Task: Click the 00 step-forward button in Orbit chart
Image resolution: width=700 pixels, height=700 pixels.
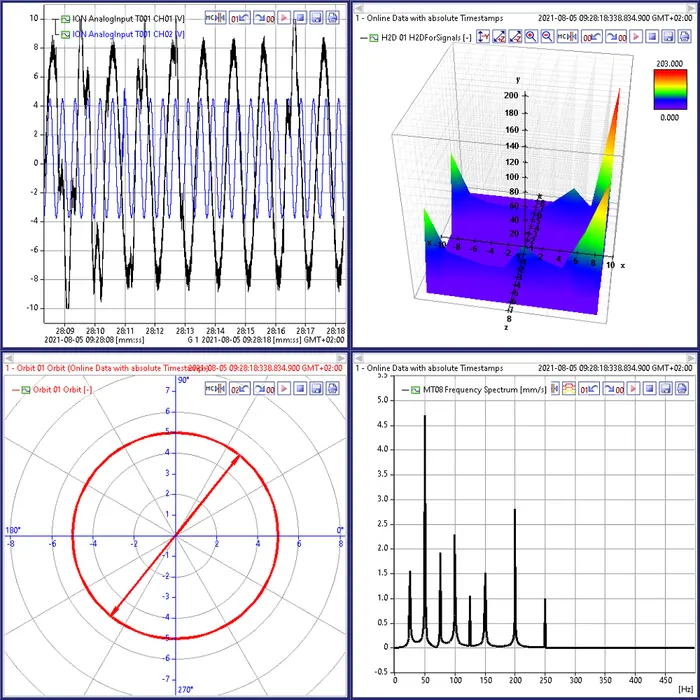Action: 264,389
